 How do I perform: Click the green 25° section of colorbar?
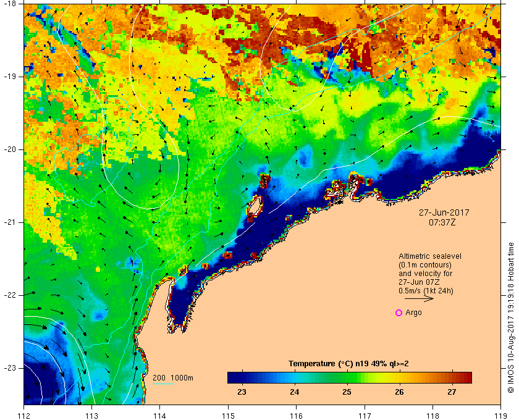click(347, 377)
